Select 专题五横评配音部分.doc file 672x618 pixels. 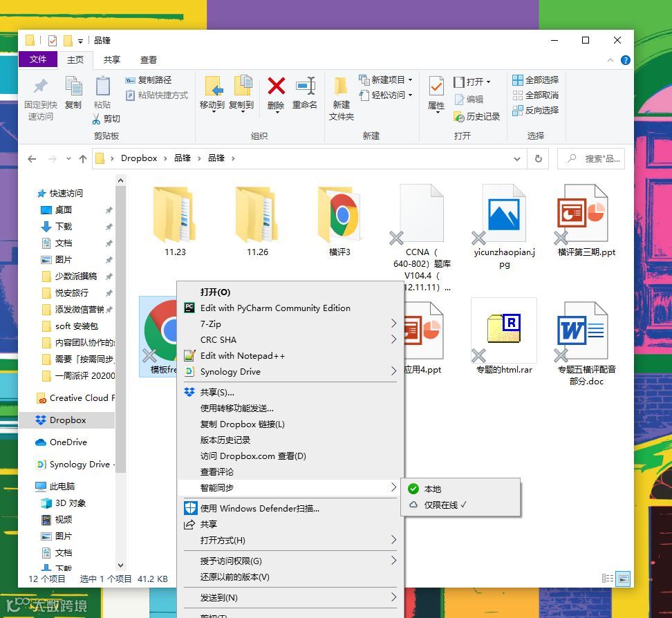point(586,343)
